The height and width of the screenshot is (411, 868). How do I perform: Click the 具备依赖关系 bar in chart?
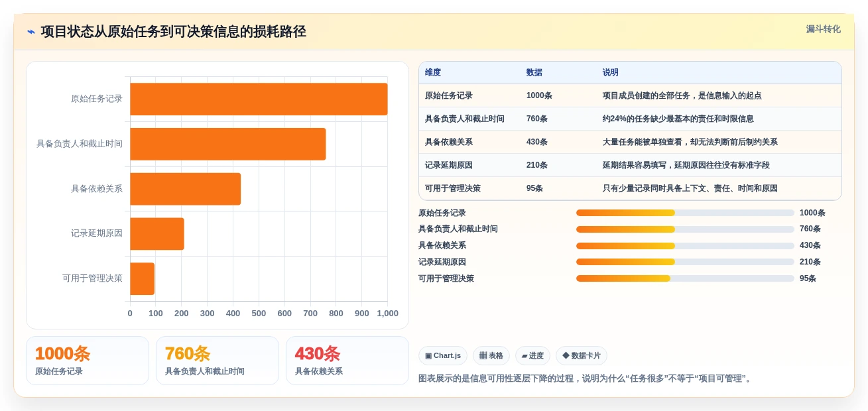click(x=186, y=189)
